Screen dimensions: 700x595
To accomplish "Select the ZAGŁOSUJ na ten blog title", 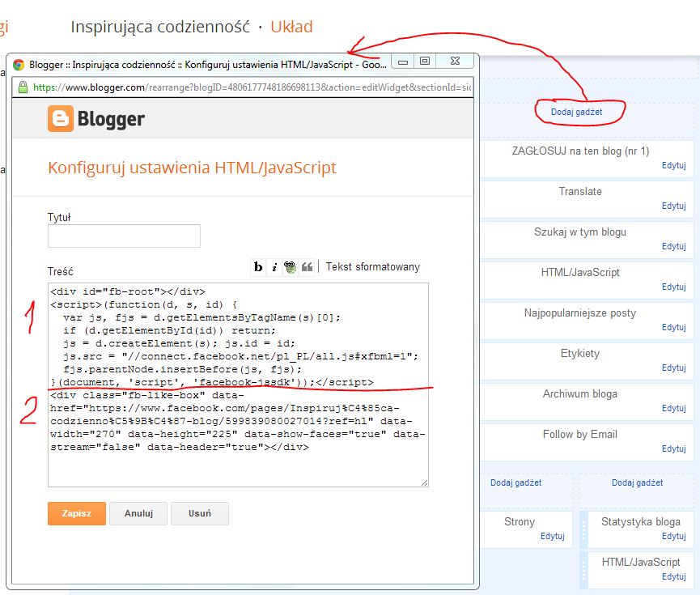I will tap(580, 151).
